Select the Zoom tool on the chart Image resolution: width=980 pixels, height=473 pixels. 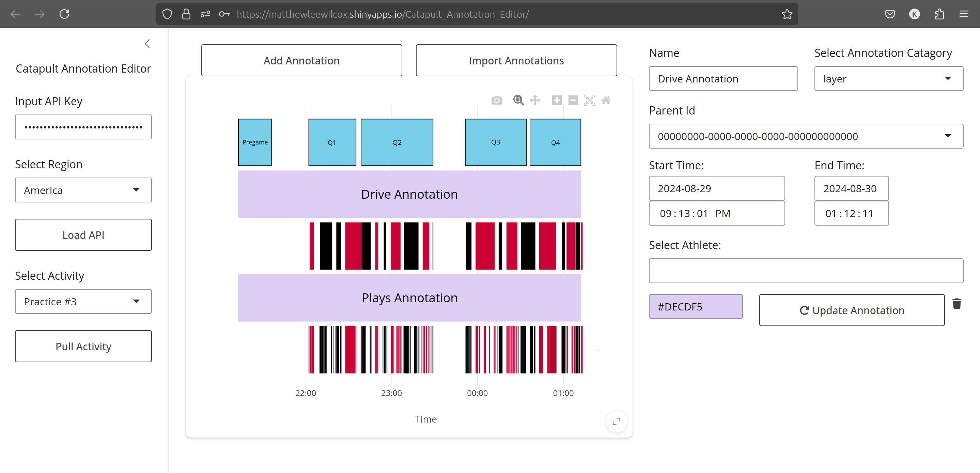pyautogui.click(x=518, y=100)
